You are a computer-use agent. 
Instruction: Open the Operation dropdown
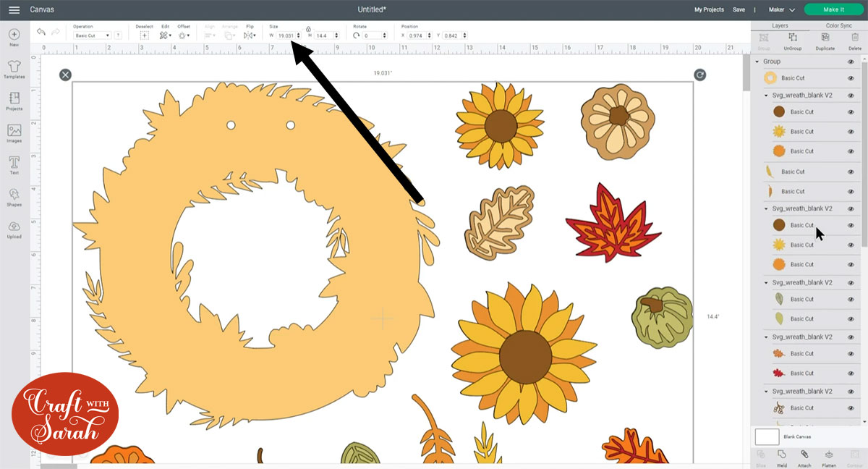(93, 35)
